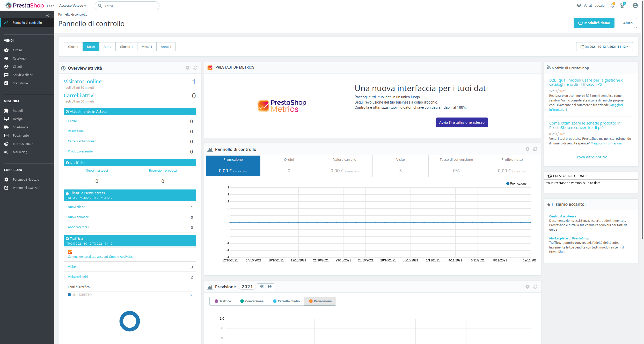Viewport: 644px width, 344px height.
Task: Open the Trova altre notizie link
Action: click(591, 157)
